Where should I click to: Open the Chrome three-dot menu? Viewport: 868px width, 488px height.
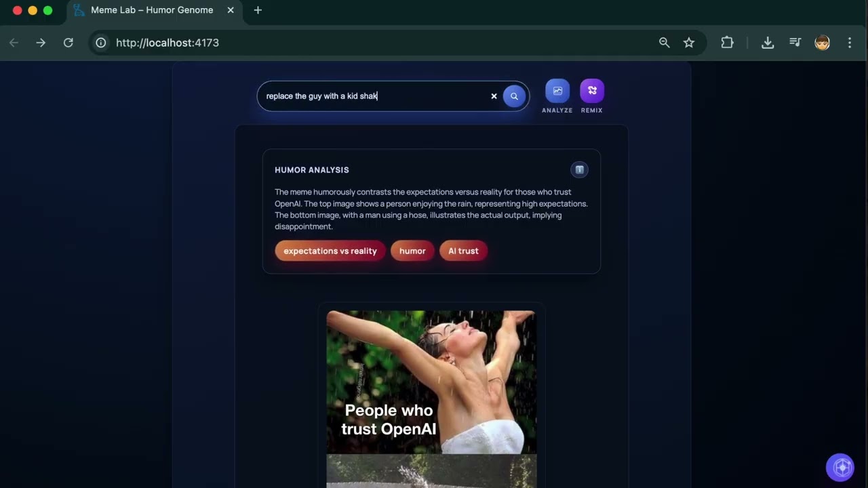point(850,43)
